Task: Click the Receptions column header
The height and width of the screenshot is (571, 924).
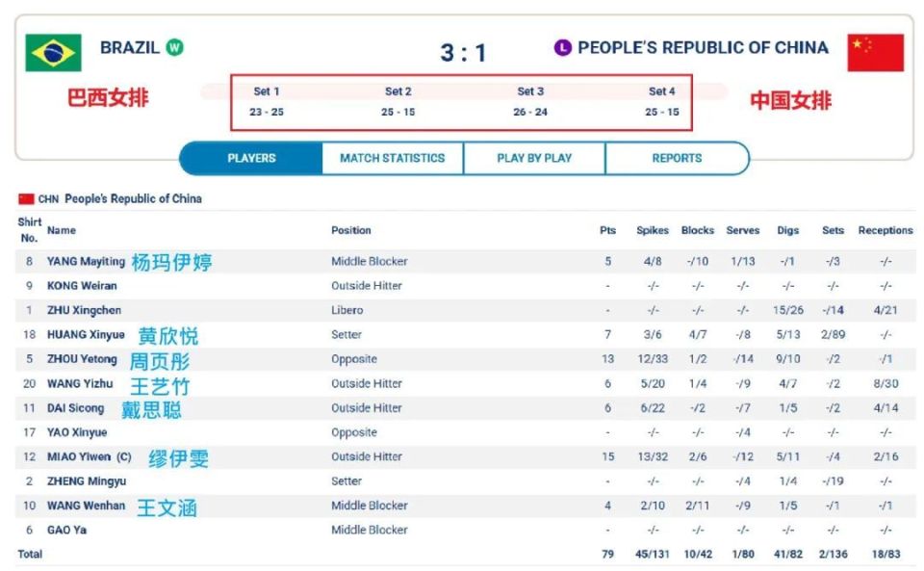Action: click(885, 230)
